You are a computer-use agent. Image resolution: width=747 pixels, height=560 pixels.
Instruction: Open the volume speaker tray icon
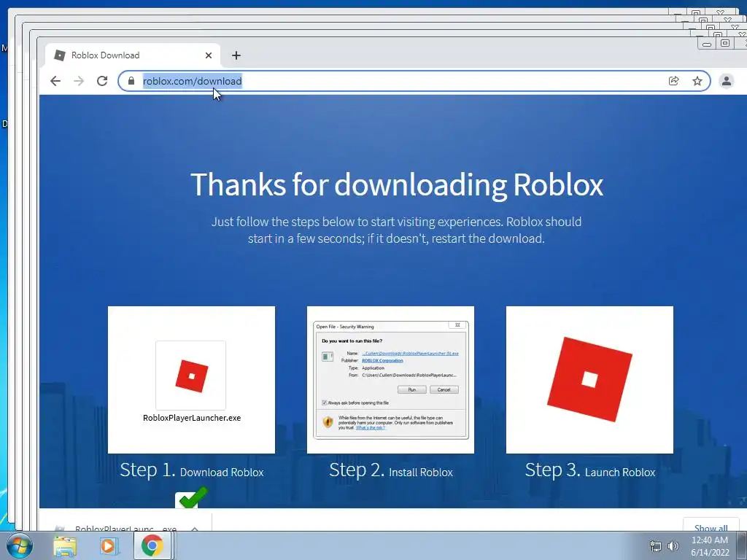pos(673,546)
